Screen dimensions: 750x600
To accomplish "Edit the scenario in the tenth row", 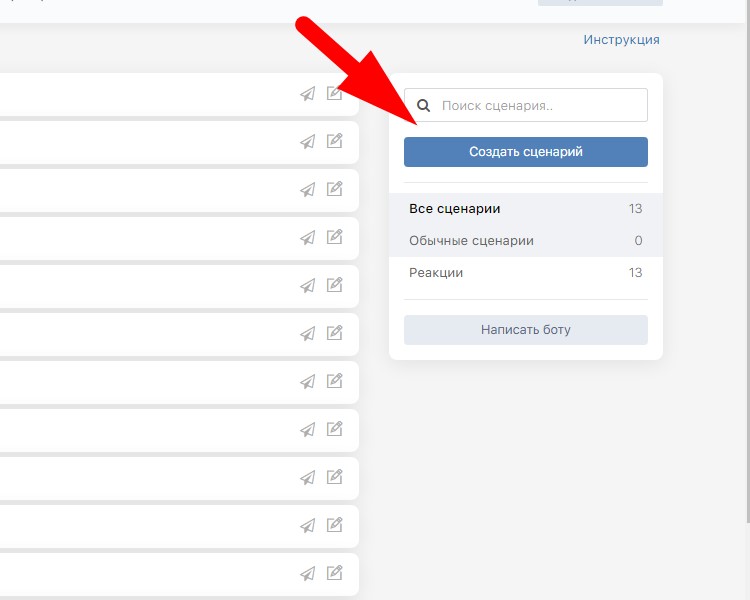I will pyautogui.click(x=335, y=526).
